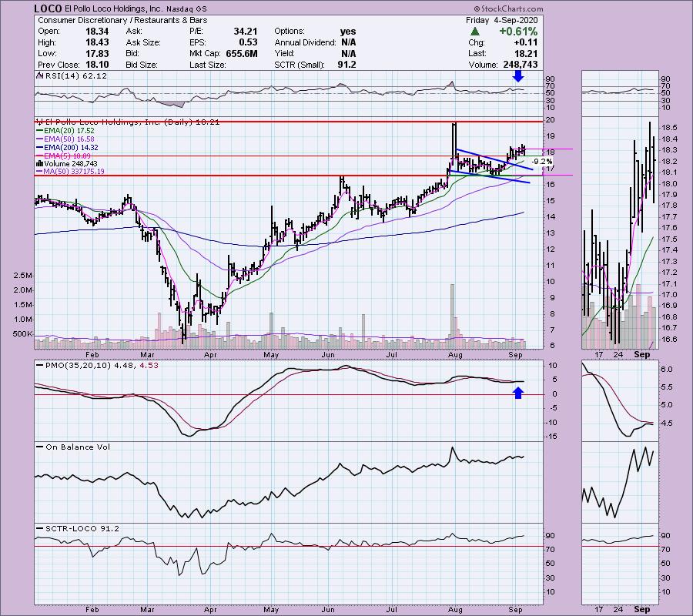
Task: Click the 18.5 price label in zoom panel
Action: point(669,128)
